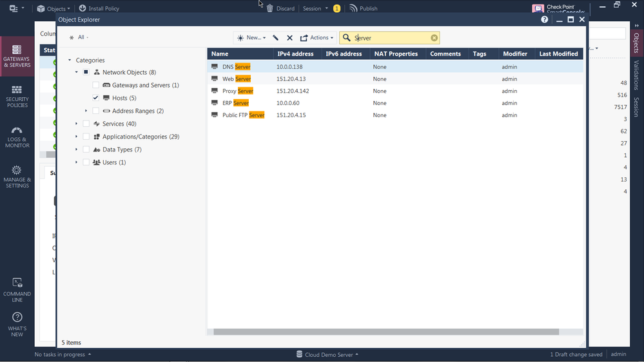Image resolution: width=644 pixels, height=362 pixels.
Task: Click the X delete icon in toolbar
Action: point(289,38)
